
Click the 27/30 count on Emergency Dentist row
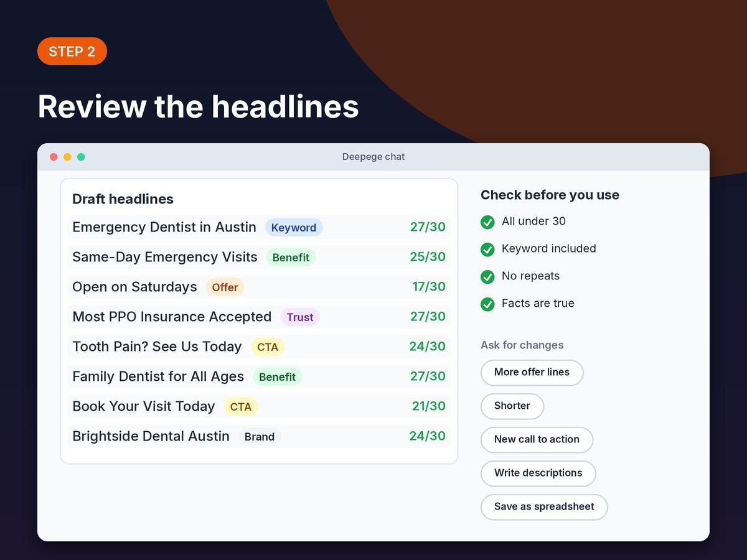(428, 227)
